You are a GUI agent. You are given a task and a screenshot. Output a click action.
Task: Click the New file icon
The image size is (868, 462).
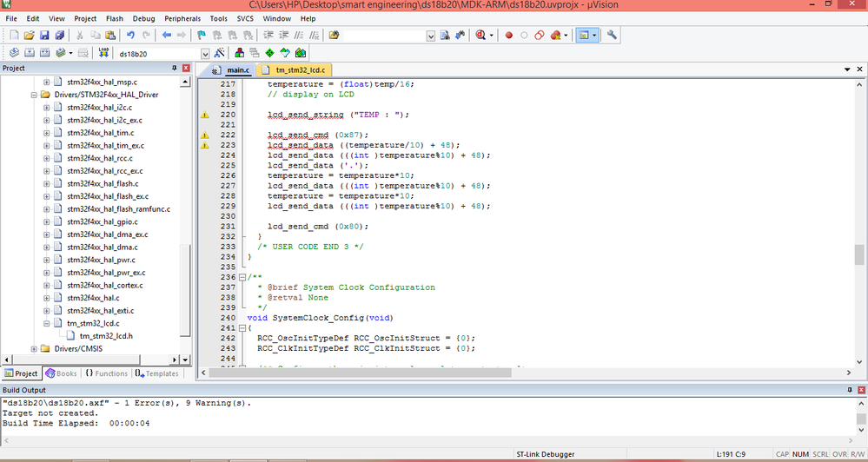click(x=14, y=35)
